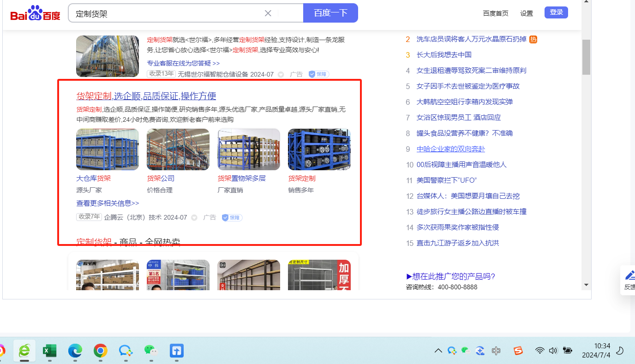Open hot search item 中哈企业家的双向奔赴
Screen dimensions: 635x364
click(x=450, y=149)
